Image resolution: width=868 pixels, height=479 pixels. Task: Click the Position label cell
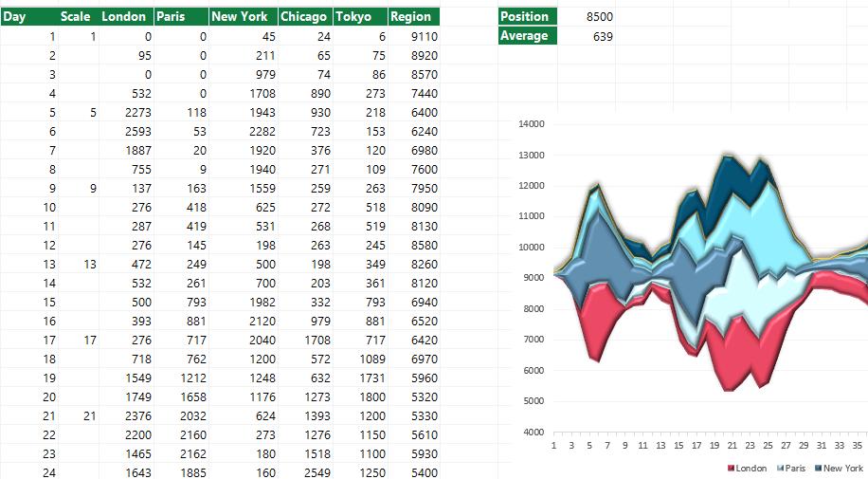528,17
